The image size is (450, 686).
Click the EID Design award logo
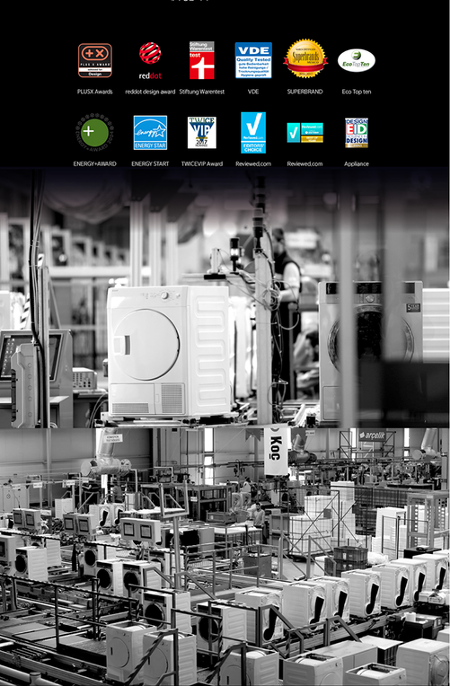356,133
